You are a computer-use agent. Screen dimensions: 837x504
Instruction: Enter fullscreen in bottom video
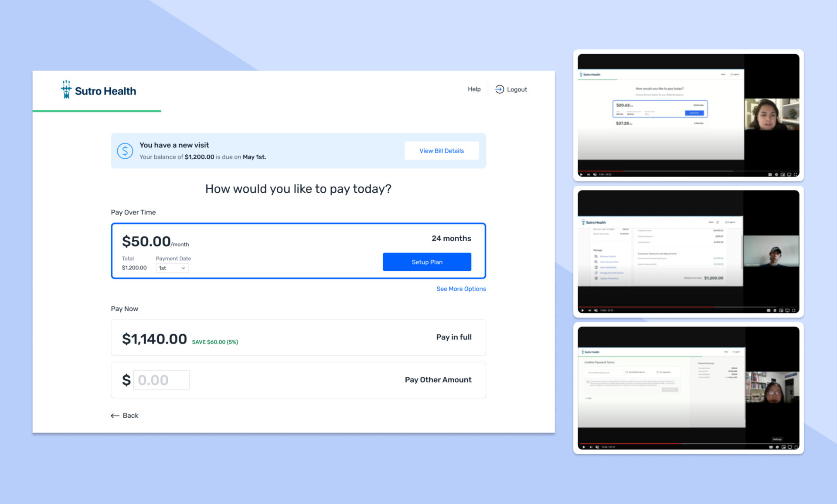click(796, 447)
